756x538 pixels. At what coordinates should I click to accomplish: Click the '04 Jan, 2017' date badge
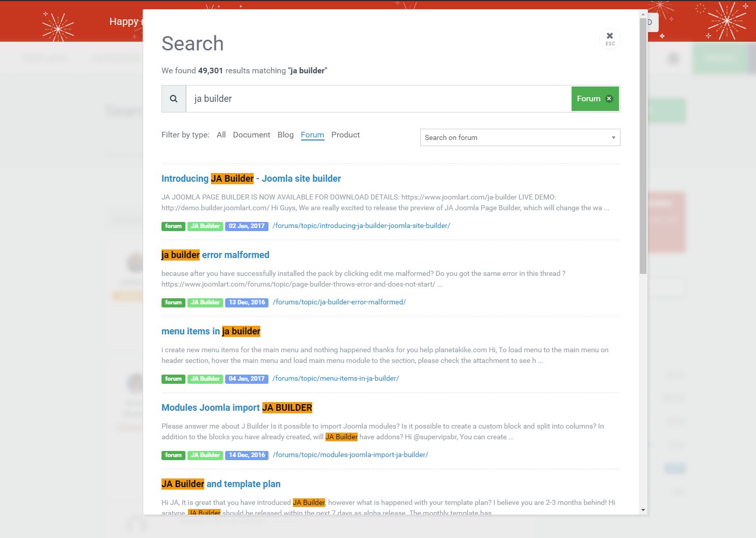(247, 379)
